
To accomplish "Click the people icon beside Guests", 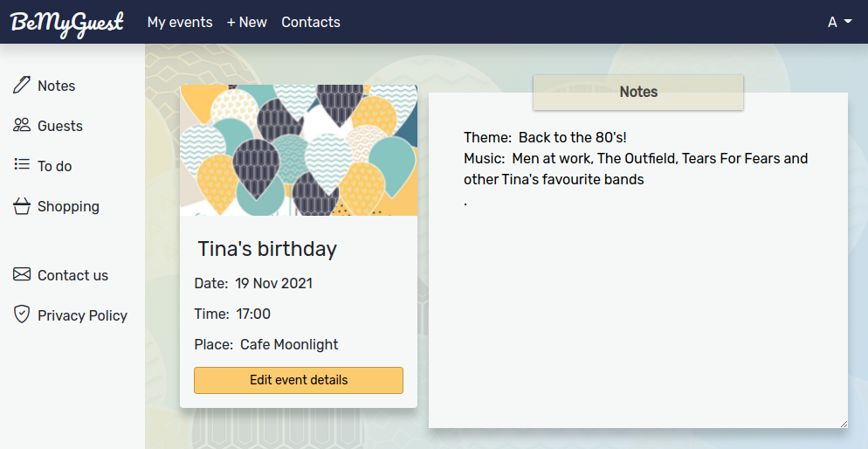I will [x=22, y=125].
